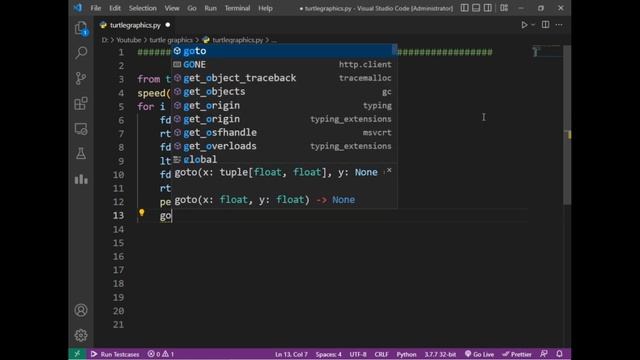Click the unsaved dot on turtlegraphics.py tab

coord(168,25)
